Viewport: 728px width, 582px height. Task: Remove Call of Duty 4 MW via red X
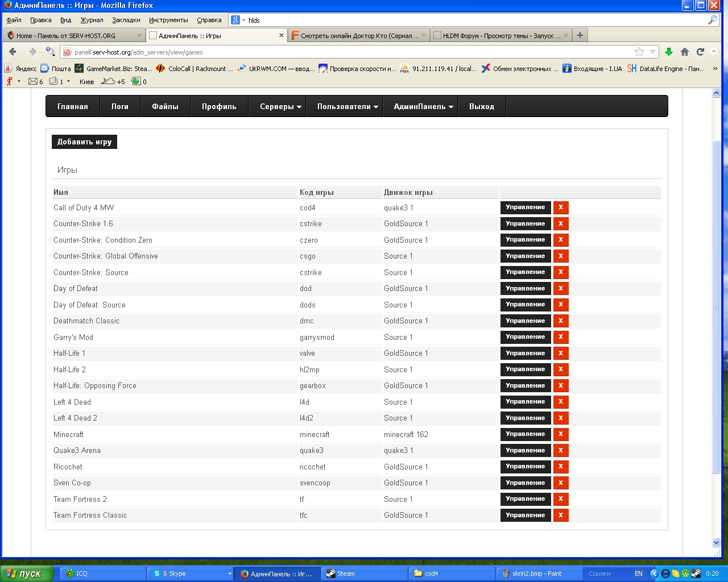click(561, 207)
